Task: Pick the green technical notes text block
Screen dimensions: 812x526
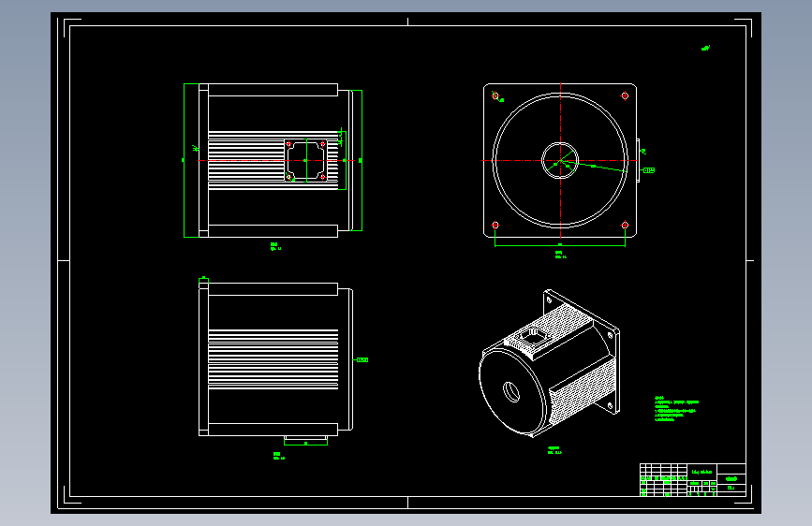Action: pyautogui.click(x=677, y=409)
